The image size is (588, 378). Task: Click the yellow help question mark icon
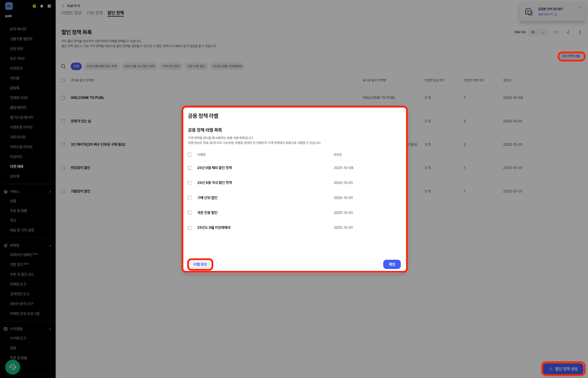[x=34, y=6]
